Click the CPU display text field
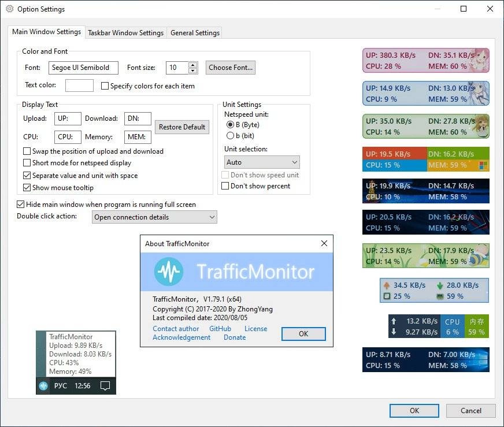 point(68,137)
